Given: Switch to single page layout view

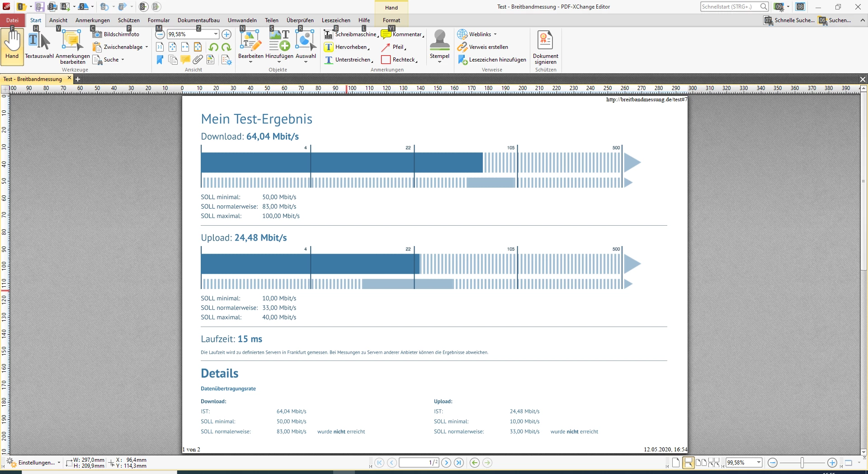Looking at the screenshot, I should [676, 463].
